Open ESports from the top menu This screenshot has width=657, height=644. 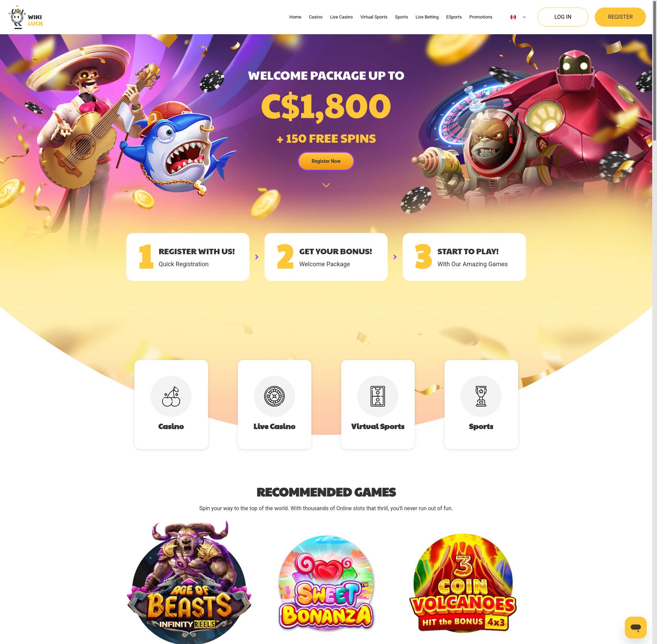[454, 17]
